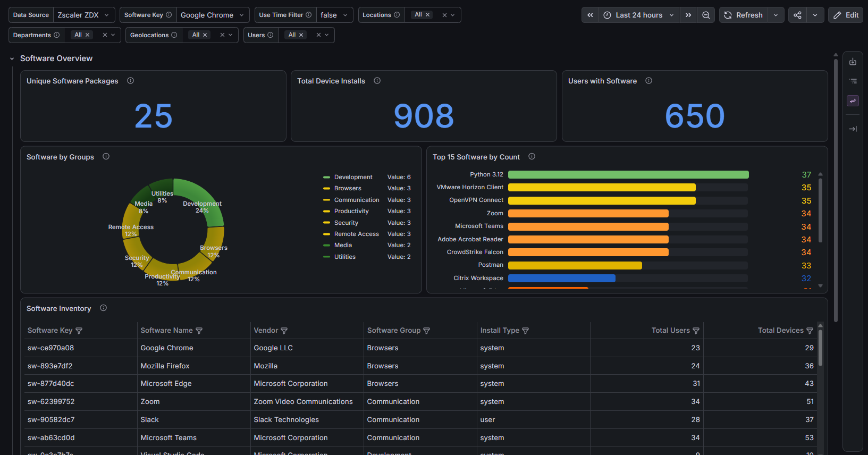Filter the Total Devices column

click(810, 331)
